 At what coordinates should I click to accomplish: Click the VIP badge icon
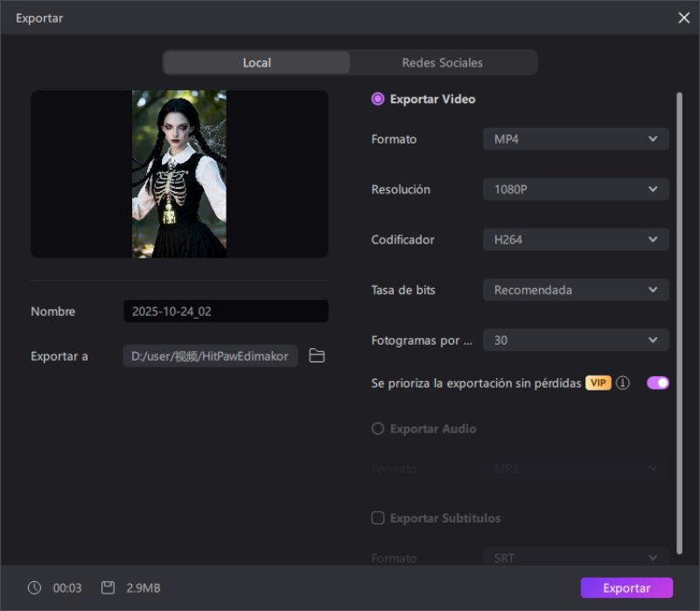coord(598,383)
